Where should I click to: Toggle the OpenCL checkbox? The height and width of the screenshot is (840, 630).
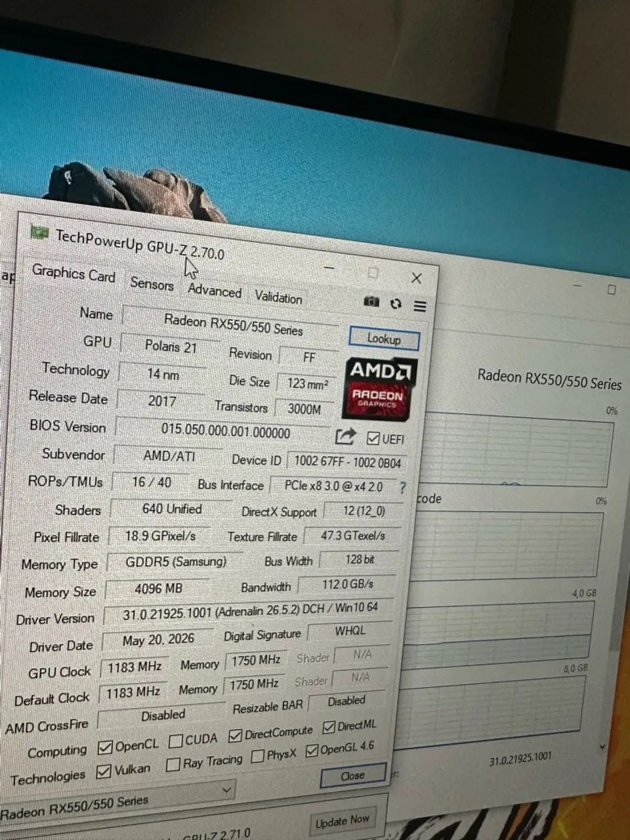tap(104, 747)
